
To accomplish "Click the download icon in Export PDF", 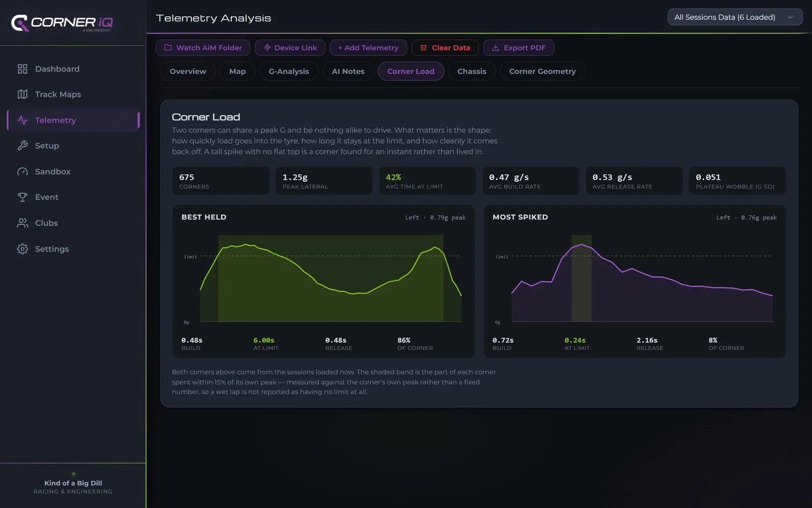I will coord(495,47).
